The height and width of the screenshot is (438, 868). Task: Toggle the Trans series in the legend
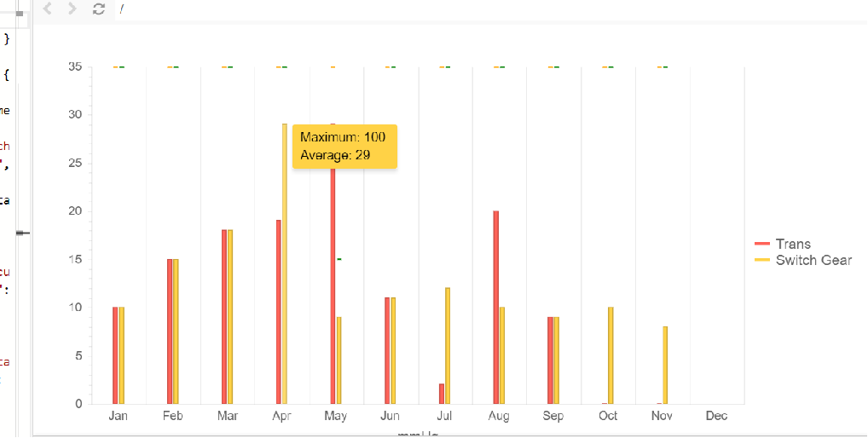point(793,244)
